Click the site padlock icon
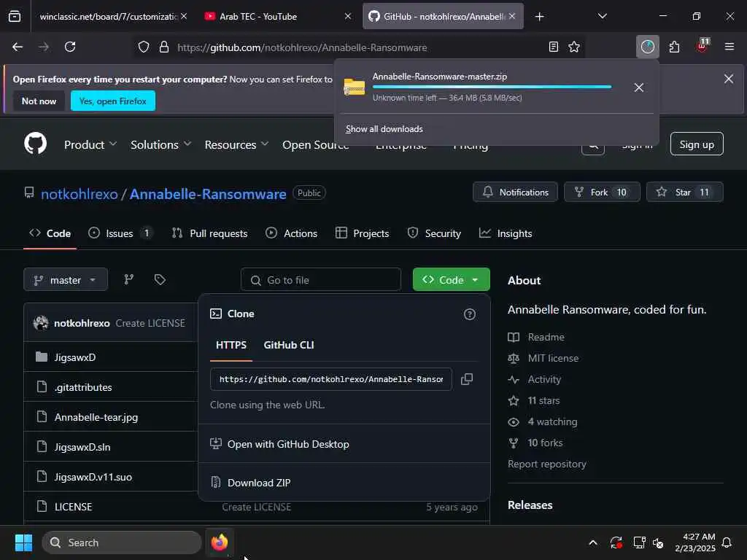Image resolution: width=747 pixels, height=560 pixels. (x=164, y=47)
